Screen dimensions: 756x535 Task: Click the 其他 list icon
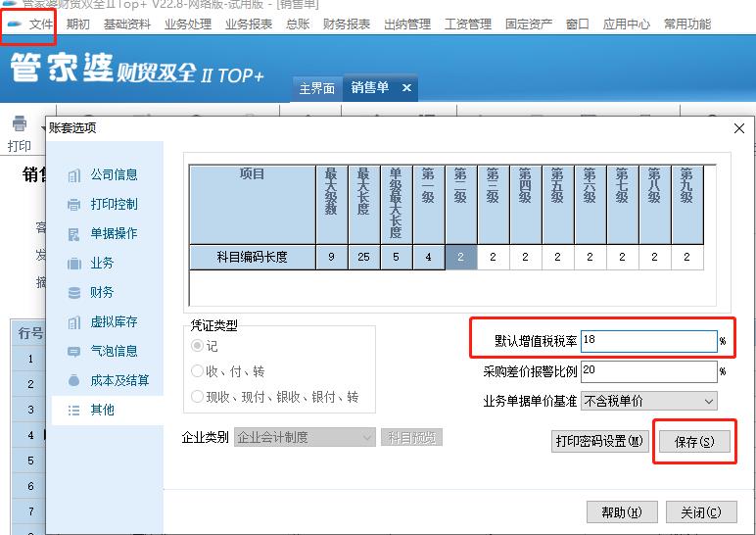pyautogui.click(x=73, y=411)
